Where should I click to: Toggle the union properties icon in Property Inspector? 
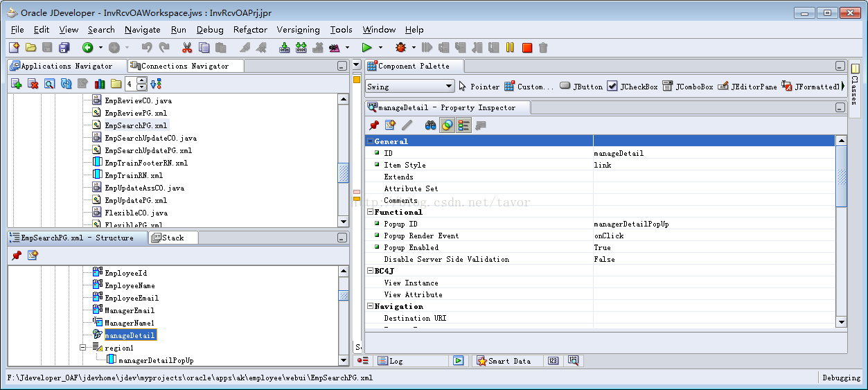coord(448,125)
